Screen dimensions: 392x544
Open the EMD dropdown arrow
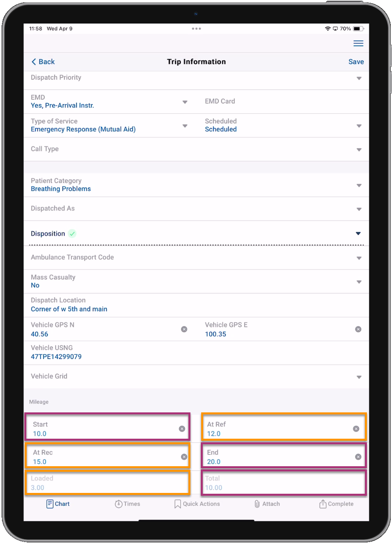185,102
